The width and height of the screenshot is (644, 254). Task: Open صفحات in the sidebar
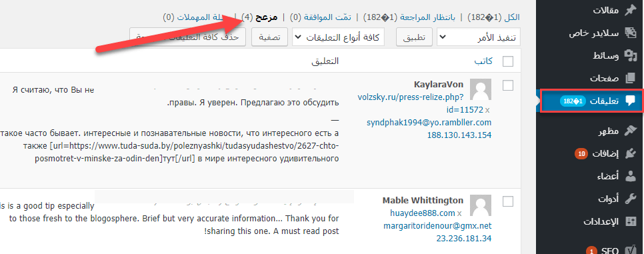(x=605, y=78)
